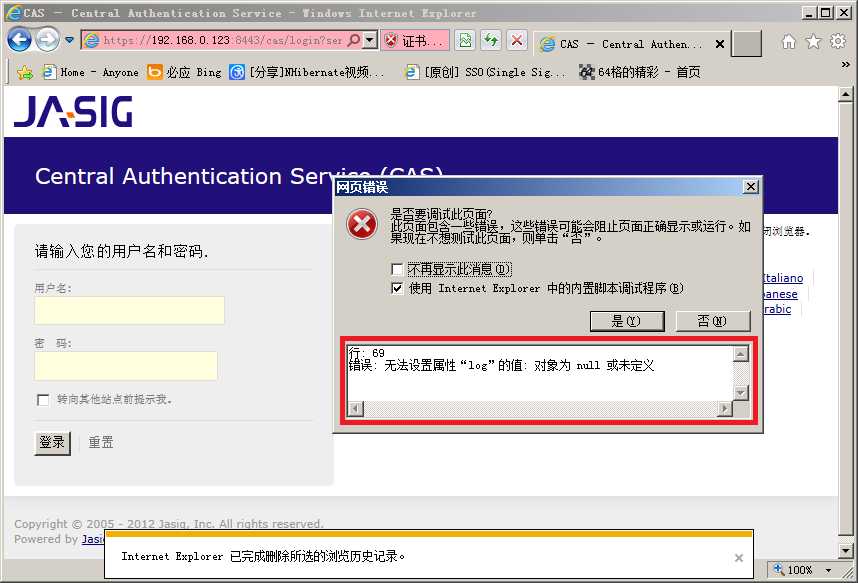Click the red Stop loading icon
The height and width of the screenshot is (583, 858).
coord(517,41)
